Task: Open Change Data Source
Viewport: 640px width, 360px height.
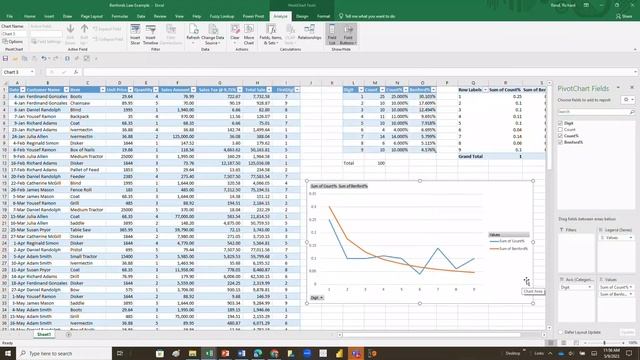Action: coord(213,34)
